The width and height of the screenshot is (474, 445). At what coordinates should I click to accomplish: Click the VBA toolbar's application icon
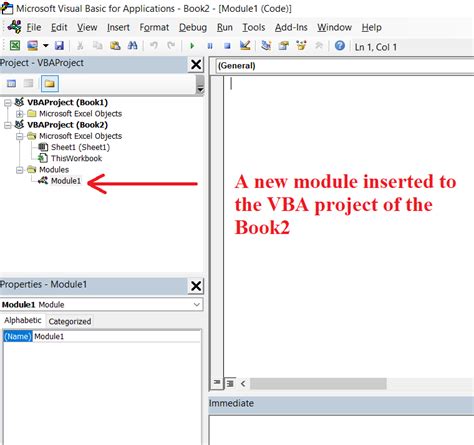click(x=15, y=27)
